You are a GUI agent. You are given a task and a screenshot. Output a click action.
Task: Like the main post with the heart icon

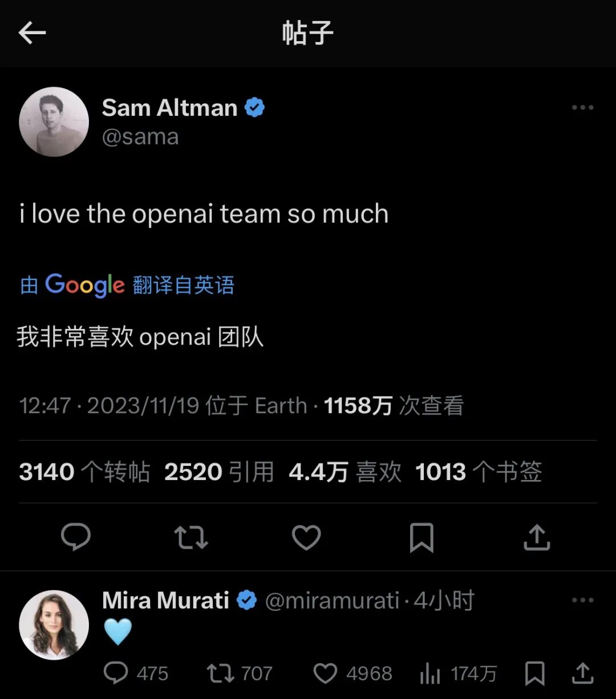click(306, 537)
